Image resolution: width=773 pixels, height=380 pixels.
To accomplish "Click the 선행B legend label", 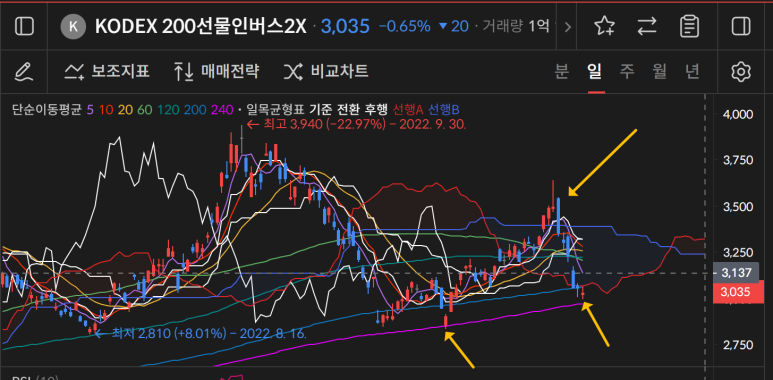I will (444, 109).
